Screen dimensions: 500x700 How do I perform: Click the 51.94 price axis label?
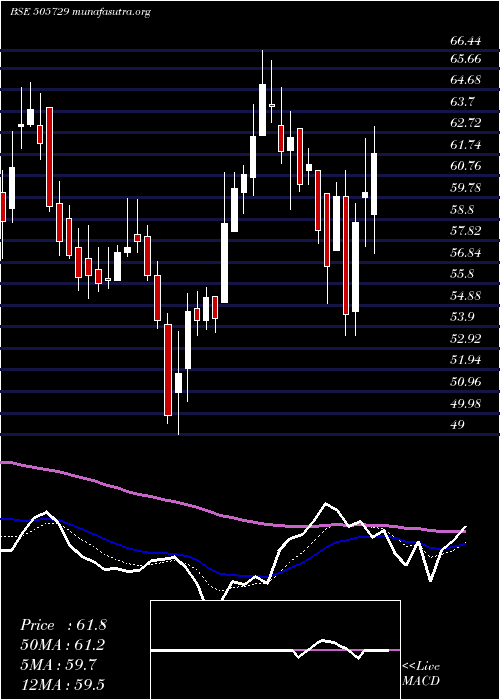466,360
